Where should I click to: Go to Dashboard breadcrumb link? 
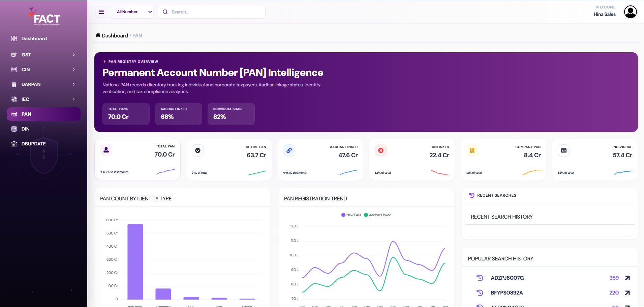point(115,35)
